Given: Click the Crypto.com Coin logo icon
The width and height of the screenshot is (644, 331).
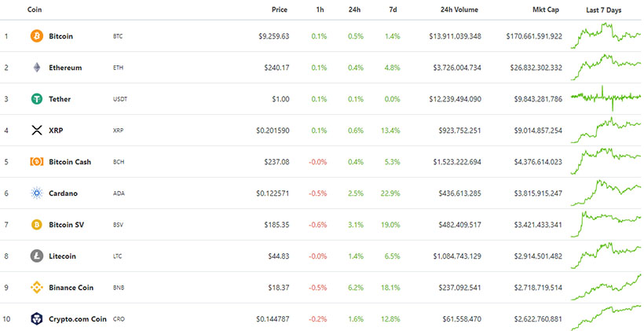Looking at the screenshot, I should (x=37, y=318).
